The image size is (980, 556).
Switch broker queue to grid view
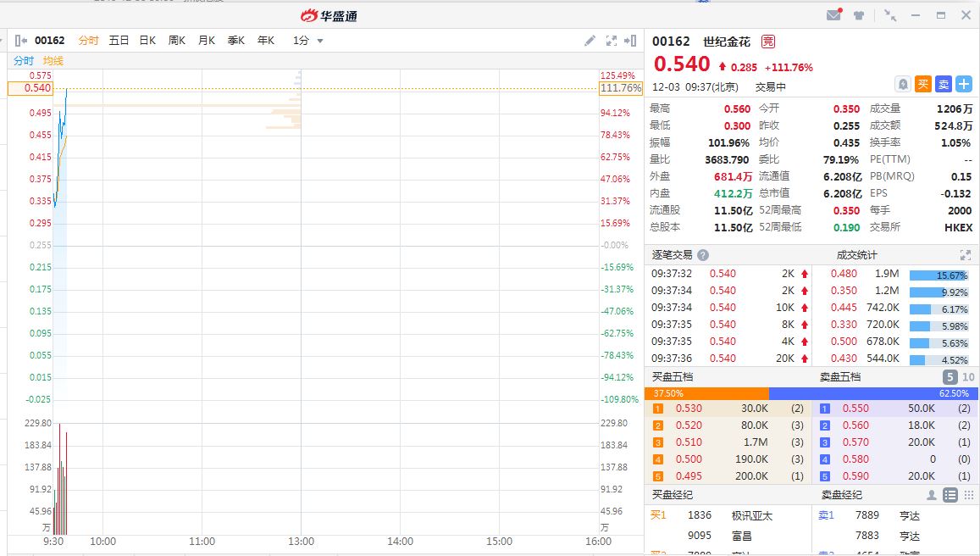coord(968,495)
